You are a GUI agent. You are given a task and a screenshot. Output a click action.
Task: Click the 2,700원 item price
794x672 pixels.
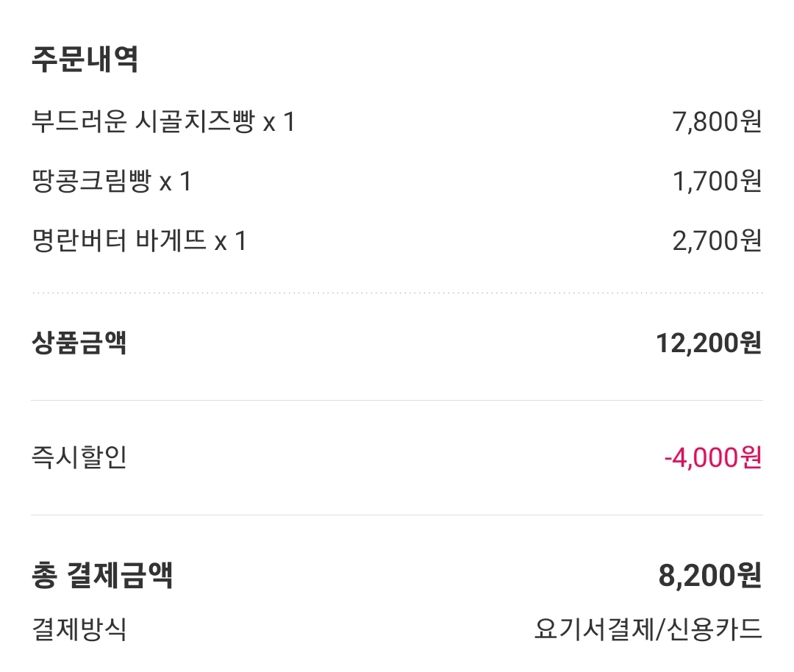(x=716, y=240)
